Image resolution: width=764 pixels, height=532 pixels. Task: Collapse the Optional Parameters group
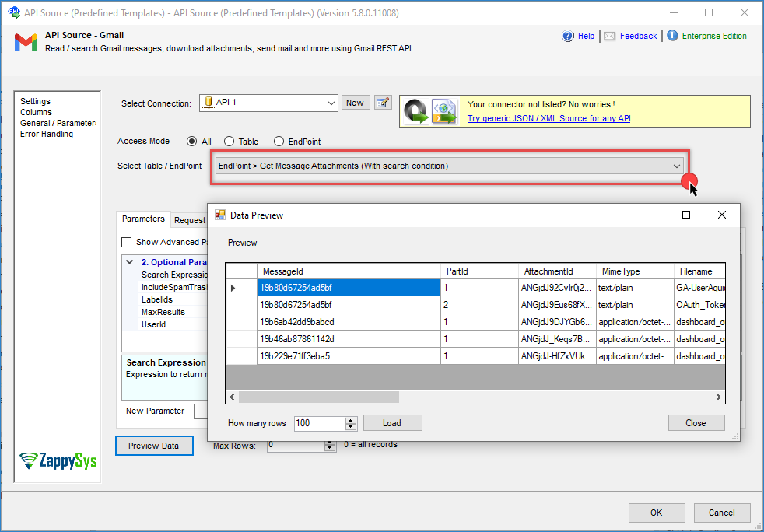[129, 262]
